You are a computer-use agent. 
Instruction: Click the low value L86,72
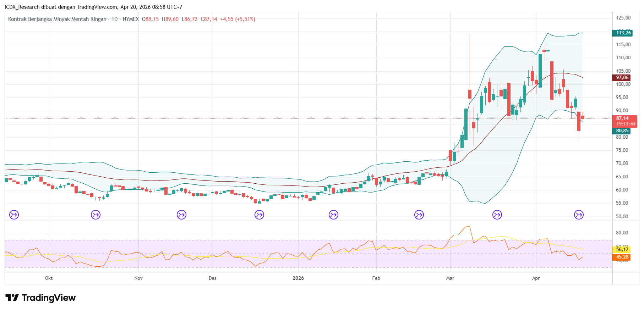190,19
